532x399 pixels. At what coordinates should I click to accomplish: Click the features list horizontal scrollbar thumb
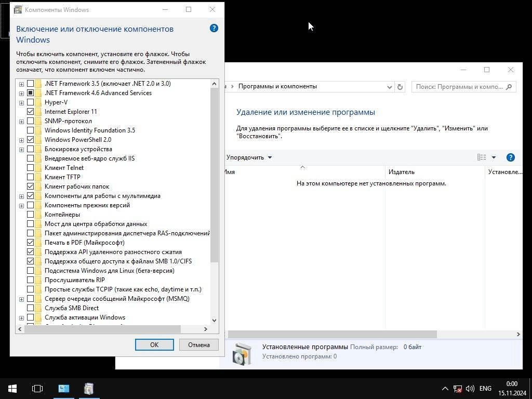102,329
